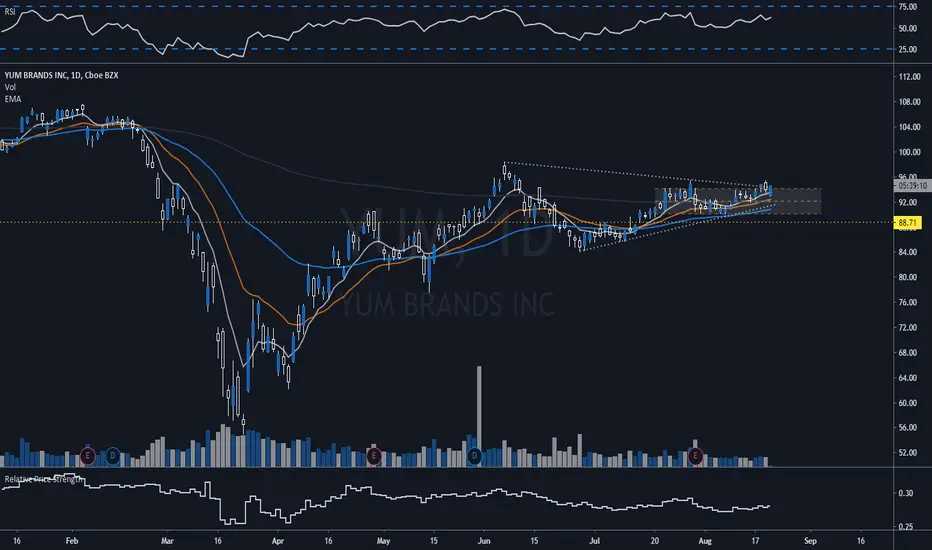Click the 0.25 relative strength scale label
The image size is (932, 550).
905,527
